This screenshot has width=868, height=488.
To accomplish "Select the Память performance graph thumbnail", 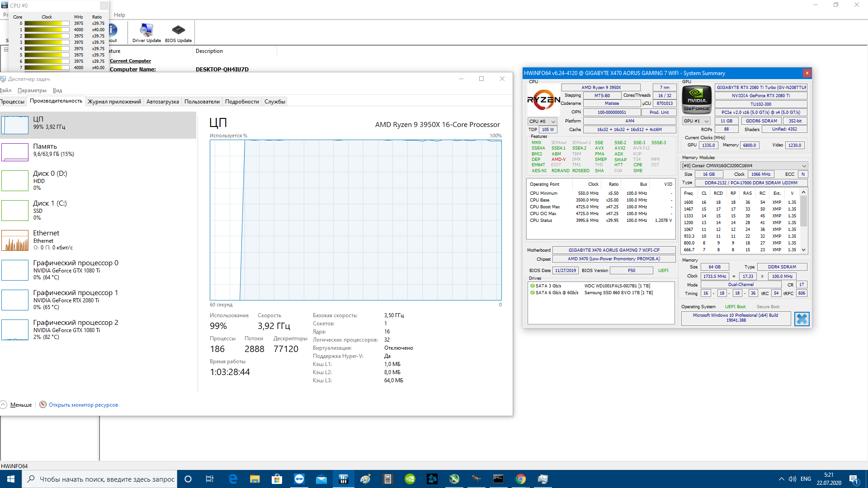I will pyautogui.click(x=15, y=152).
